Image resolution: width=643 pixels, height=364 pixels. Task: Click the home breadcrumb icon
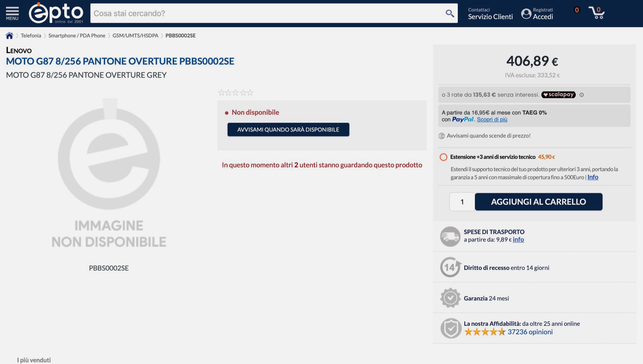pyautogui.click(x=9, y=36)
